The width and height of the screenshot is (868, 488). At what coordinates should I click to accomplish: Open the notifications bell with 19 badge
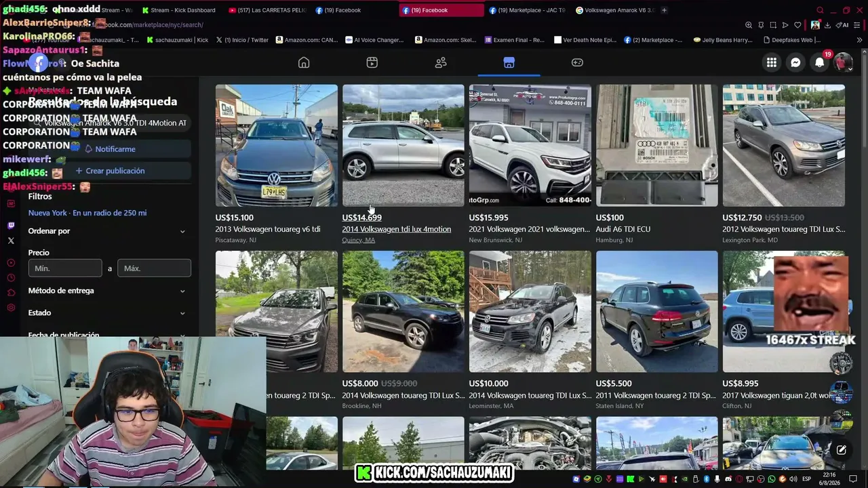click(820, 62)
